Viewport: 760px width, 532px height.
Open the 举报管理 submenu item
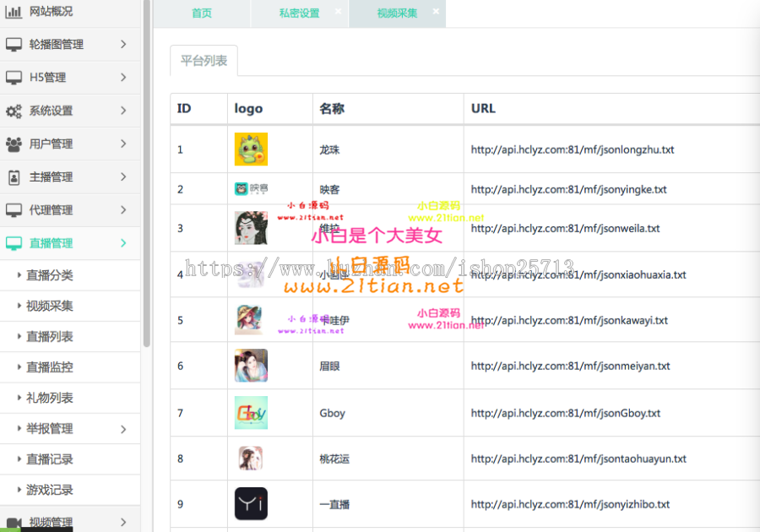(70, 428)
